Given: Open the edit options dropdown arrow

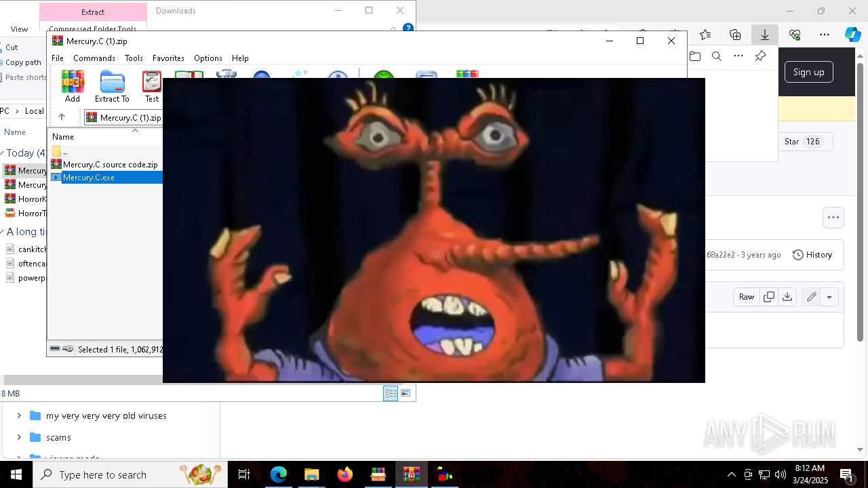Looking at the screenshot, I should (829, 297).
